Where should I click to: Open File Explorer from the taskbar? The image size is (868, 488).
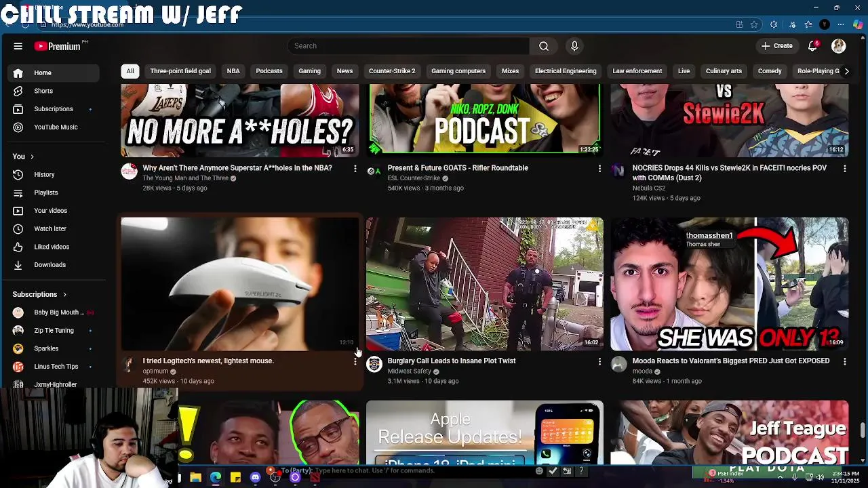coord(195,478)
